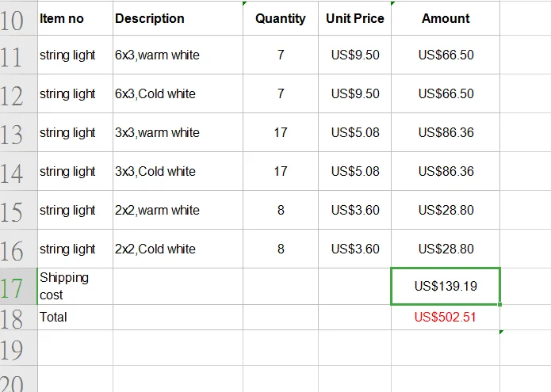
Task: Select row header 13
Action: tap(18, 133)
